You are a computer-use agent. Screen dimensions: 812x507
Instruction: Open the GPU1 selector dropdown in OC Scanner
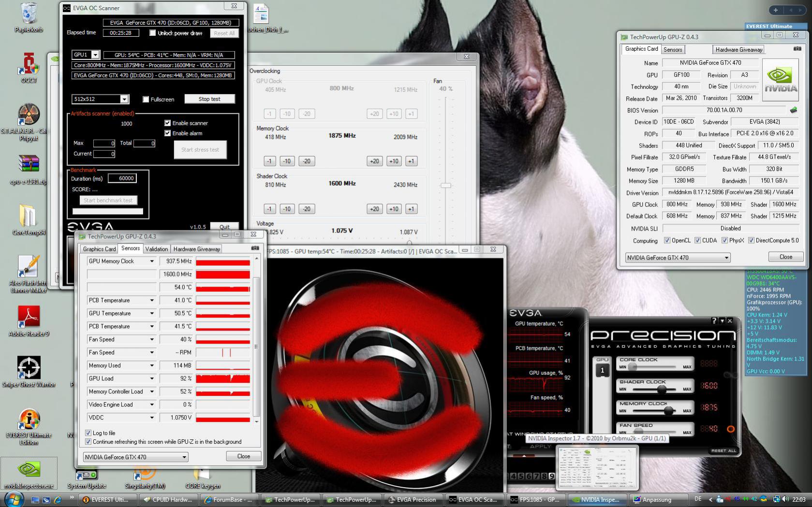(95, 55)
